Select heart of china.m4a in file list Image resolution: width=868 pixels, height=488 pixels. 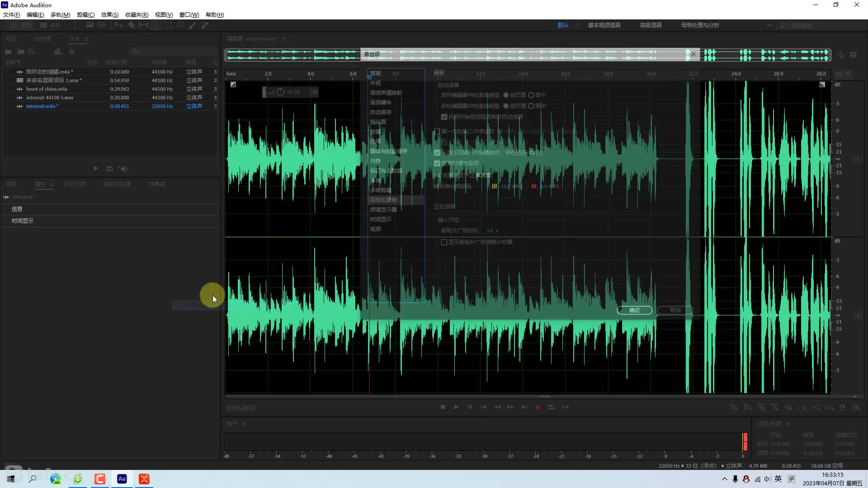[x=110, y=89]
